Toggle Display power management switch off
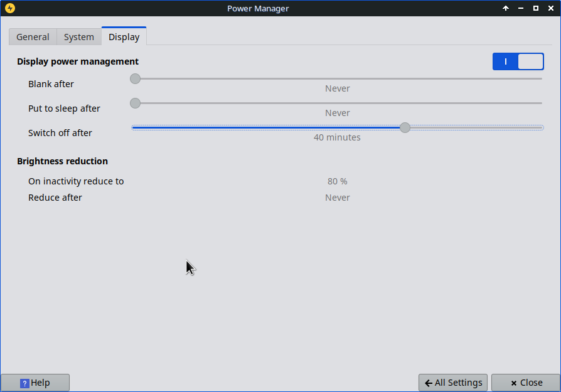The width and height of the screenshot is (561, 392). coord(518,61)
